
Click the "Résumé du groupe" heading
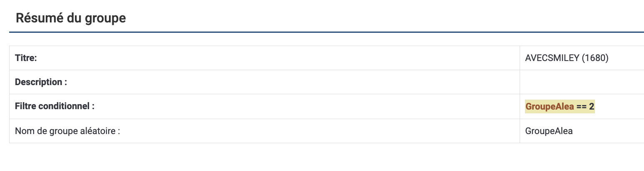tap(71, 18)
